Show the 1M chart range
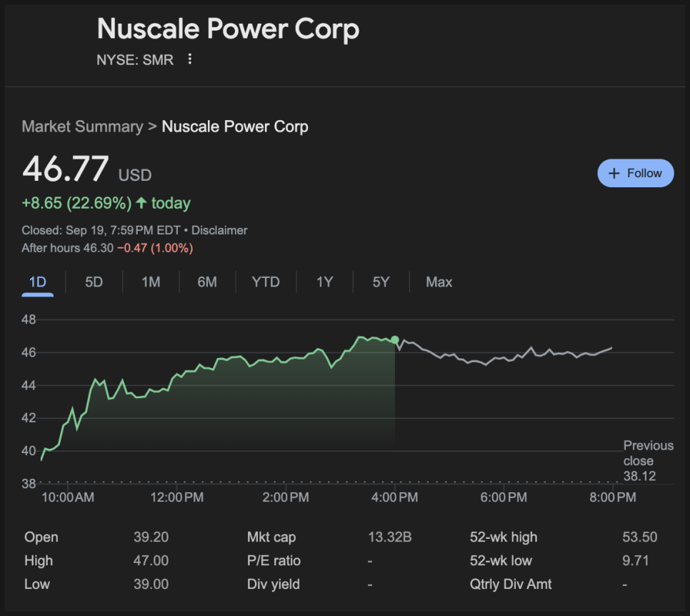This screenshot has width=690, height=616. (151, 282)
